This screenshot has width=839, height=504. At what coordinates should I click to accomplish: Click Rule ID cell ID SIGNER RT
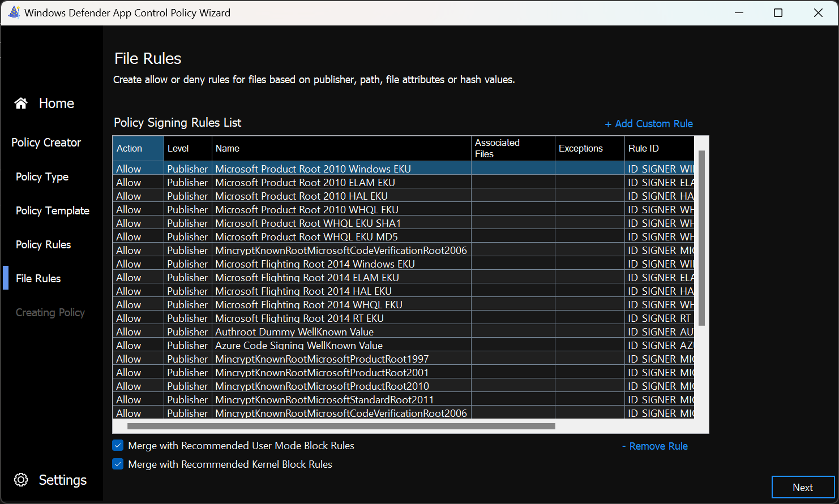(x=660, y=318)
